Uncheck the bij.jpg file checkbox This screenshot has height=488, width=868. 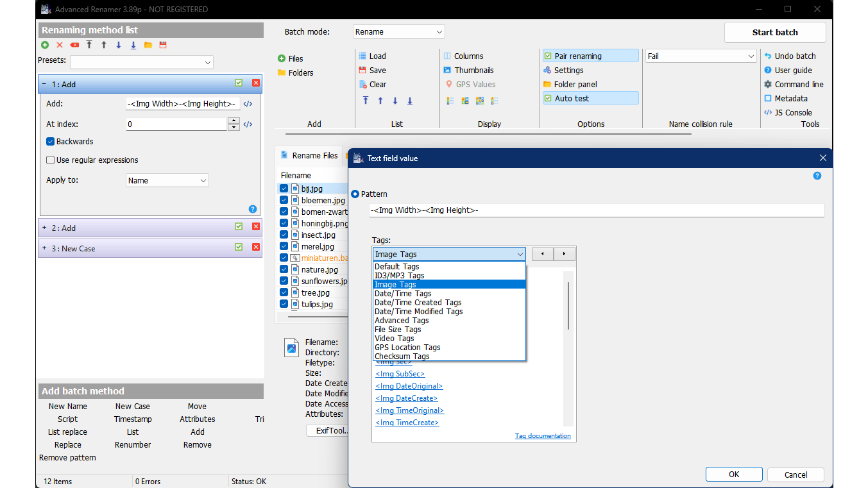click(284, 189)
